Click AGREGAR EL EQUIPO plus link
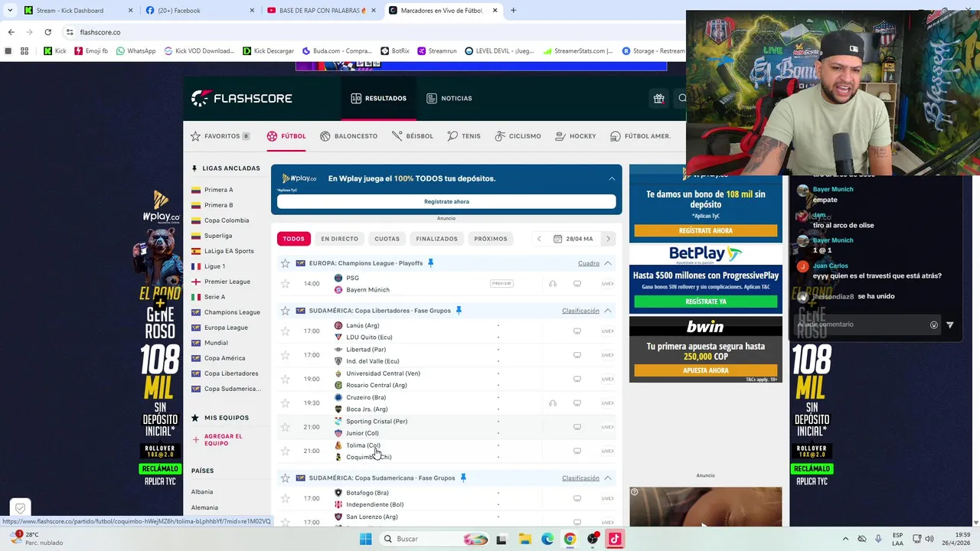Image resolution: width=980 pixels, height=551 pixels. coord(217,440)
